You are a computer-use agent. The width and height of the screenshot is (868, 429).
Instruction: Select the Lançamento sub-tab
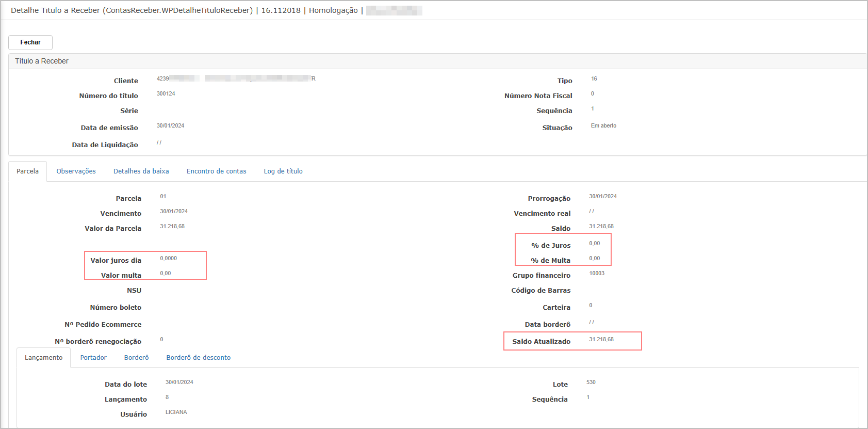pos(44,358)
